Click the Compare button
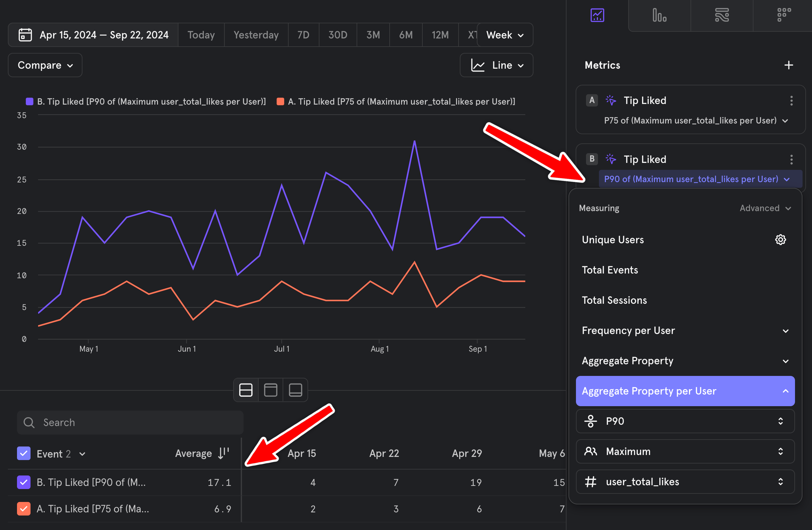Screen dimensions: 812x530 click(45, 65)
